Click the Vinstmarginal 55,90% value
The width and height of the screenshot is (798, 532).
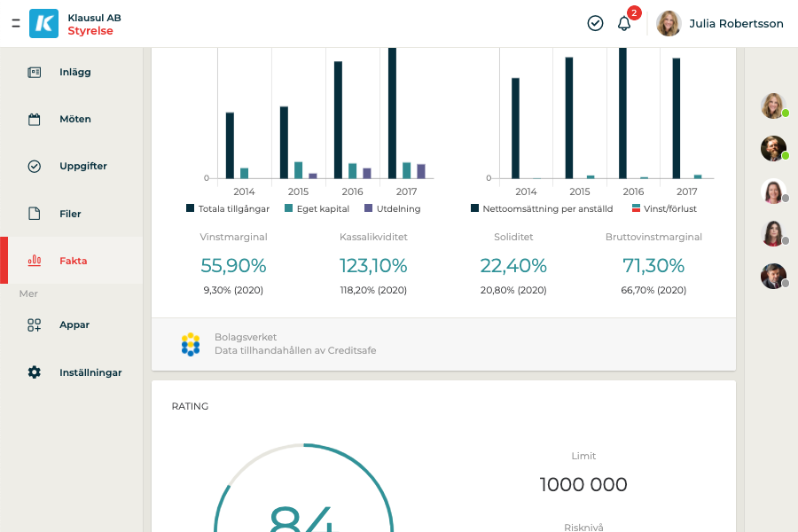(233, 265)
